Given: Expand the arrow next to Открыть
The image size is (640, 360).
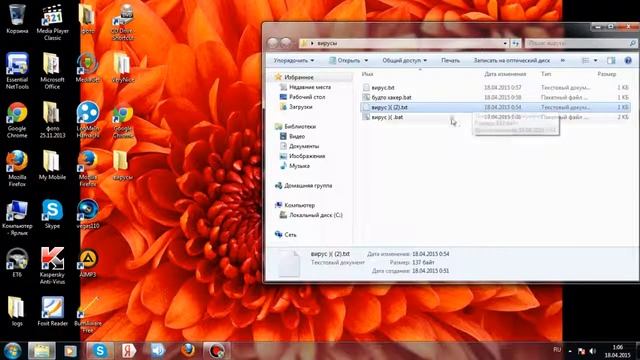Looking at the screenshot, I should (x=366, y=60).
